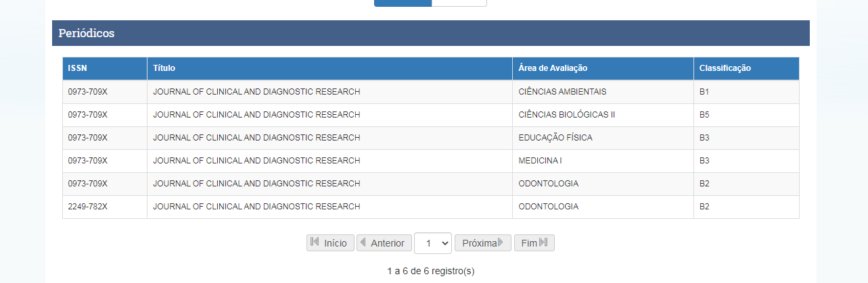This screenshot has height=283, width=868.
Task: Select the MEDICINA I row
Action: [431, 161]
